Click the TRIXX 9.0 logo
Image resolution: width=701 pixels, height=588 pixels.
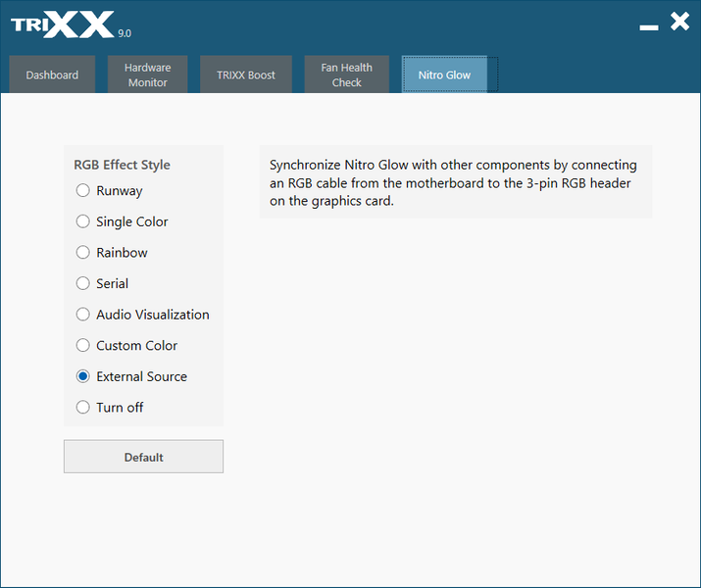[71, 25]
